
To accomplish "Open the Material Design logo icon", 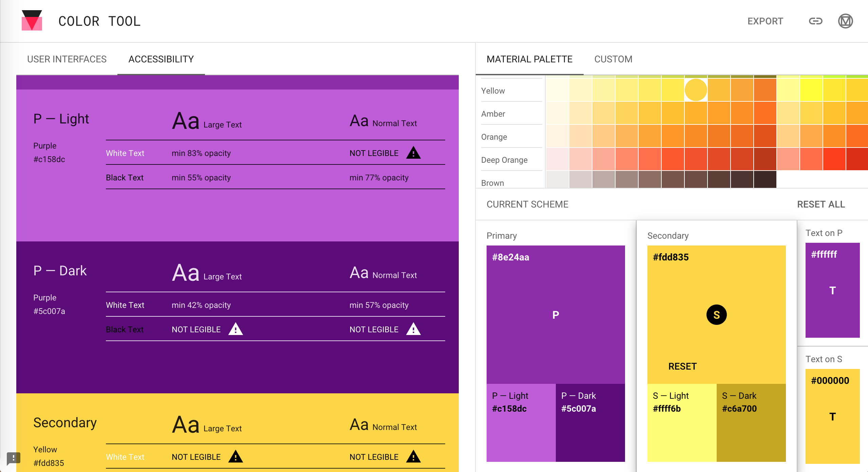I will (845, 21).
